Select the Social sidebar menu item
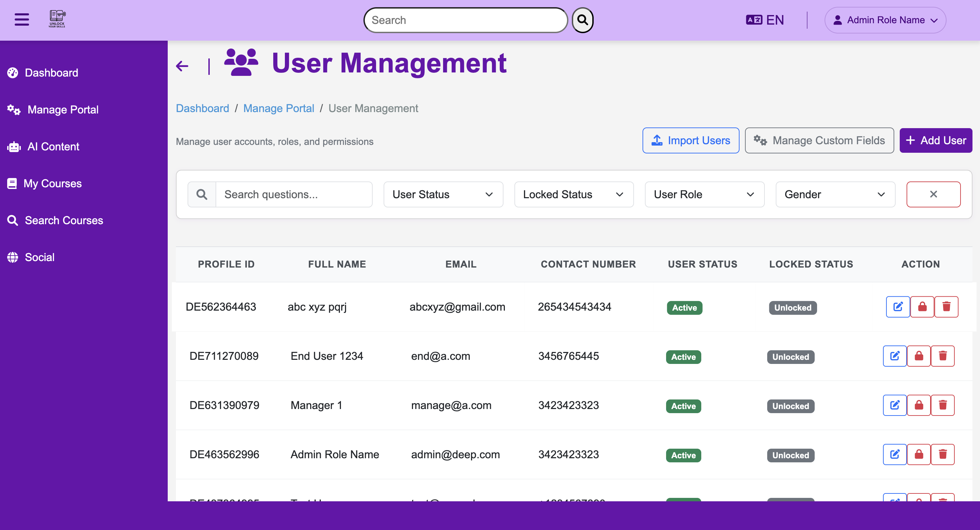Viewport: 980px width, 530px height. [39, 257]
